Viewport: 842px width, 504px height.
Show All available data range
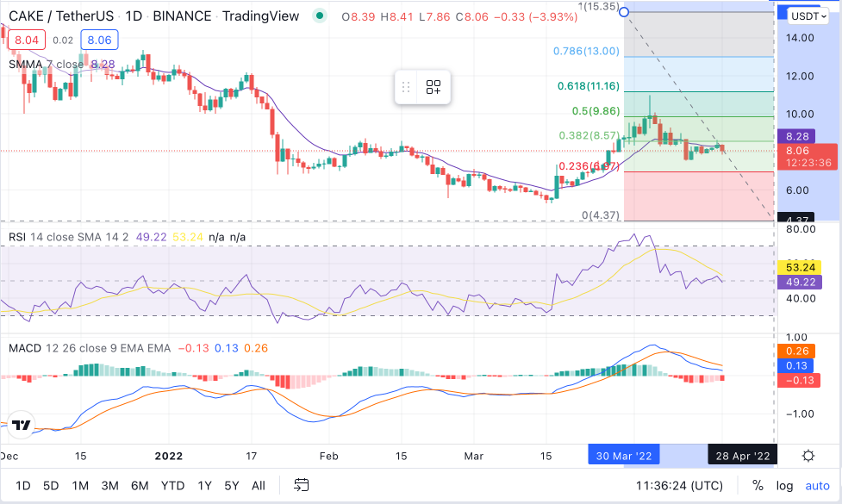[x=259, y=486]
